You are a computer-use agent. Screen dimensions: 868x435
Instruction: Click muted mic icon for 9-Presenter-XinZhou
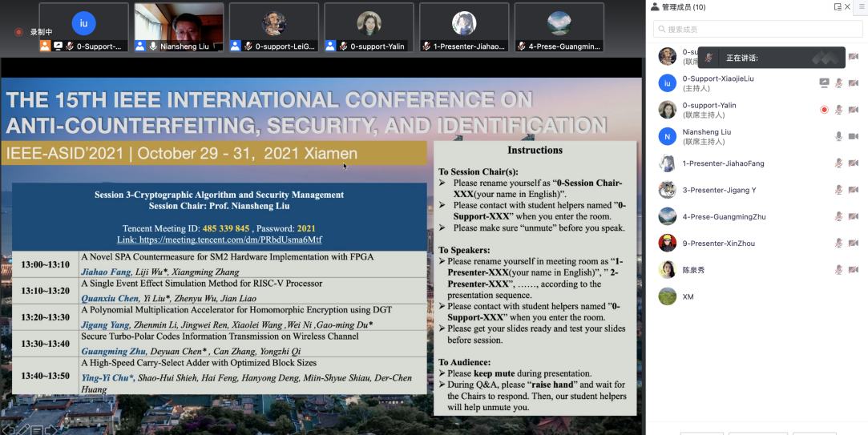click(x=838, y=244)
